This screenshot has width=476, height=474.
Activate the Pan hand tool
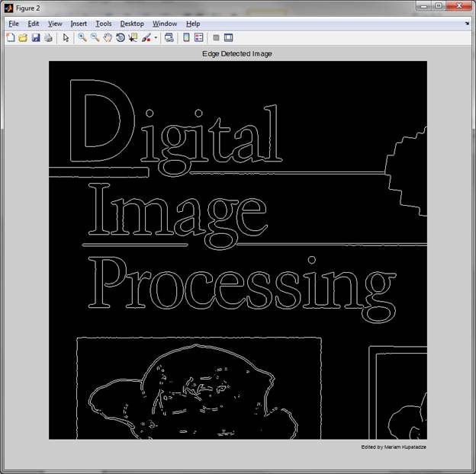[x=108, y=37]
